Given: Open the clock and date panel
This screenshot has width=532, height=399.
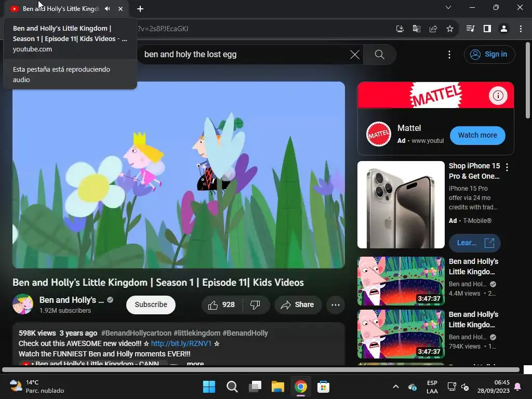Looking at the screenshot, I should (494, 387).
